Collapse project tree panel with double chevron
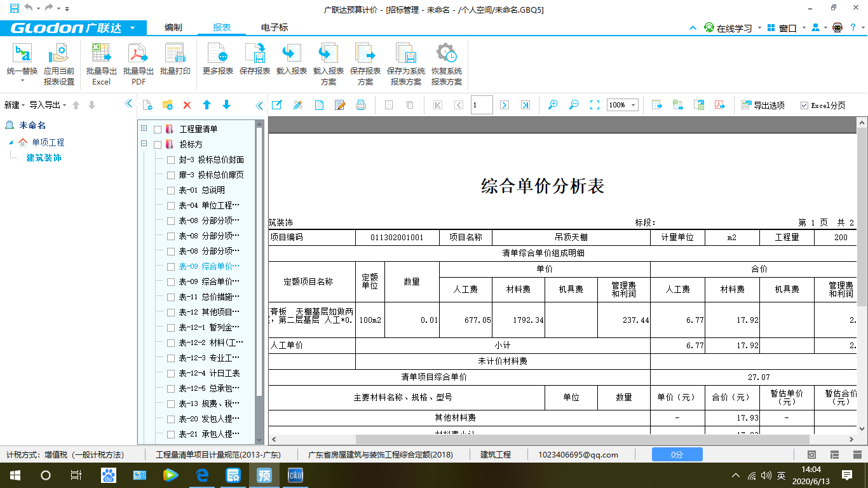Image resolution: width=868 pixels, height=488 pixels. pyautogui.click(x=128, y=104)
